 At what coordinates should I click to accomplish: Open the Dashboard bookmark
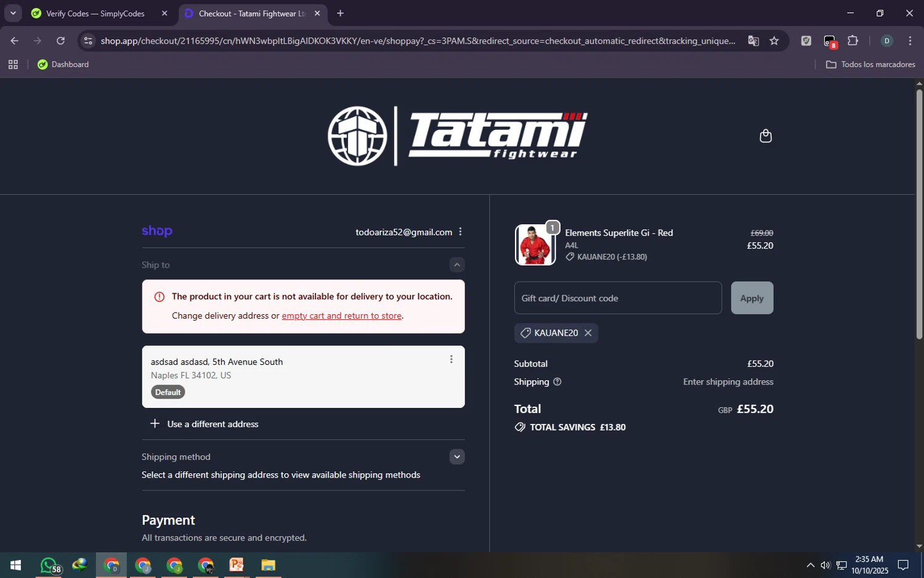point(63,64)
